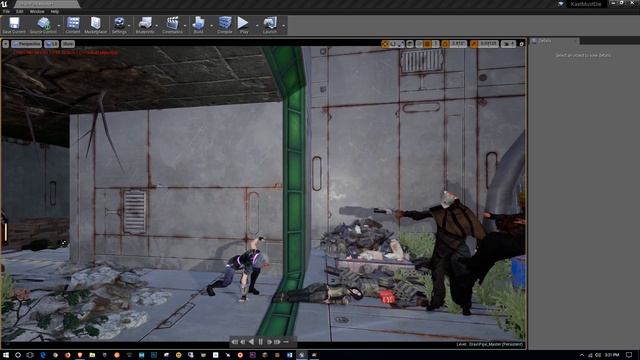Viewport: 640px width, 360px height.
Task: Open rotation snap angle value
Action: (x=458, y=44)
